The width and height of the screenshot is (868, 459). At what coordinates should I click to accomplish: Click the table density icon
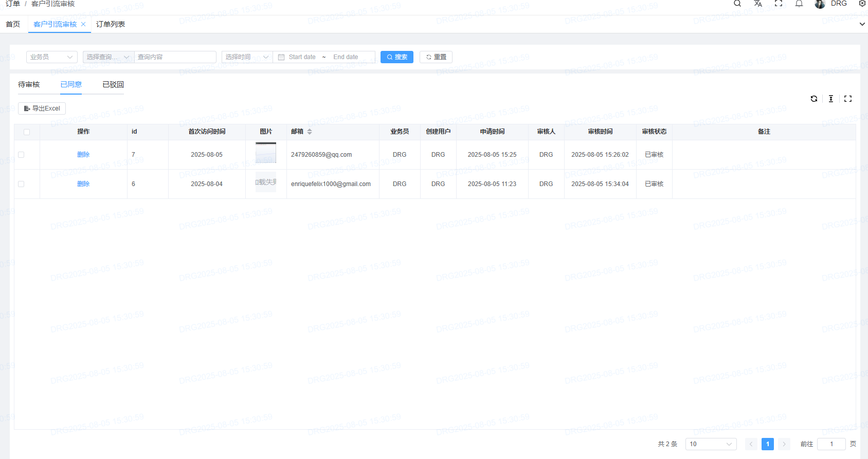[831, 99]
